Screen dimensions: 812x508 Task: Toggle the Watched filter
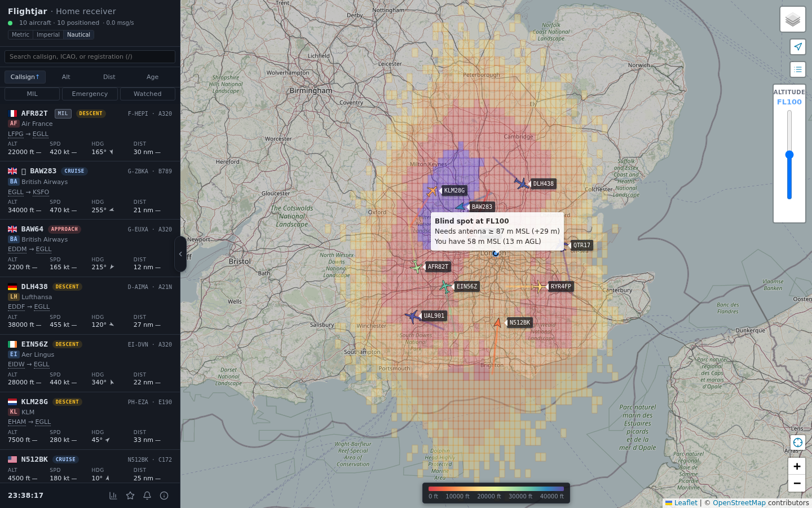148,94
